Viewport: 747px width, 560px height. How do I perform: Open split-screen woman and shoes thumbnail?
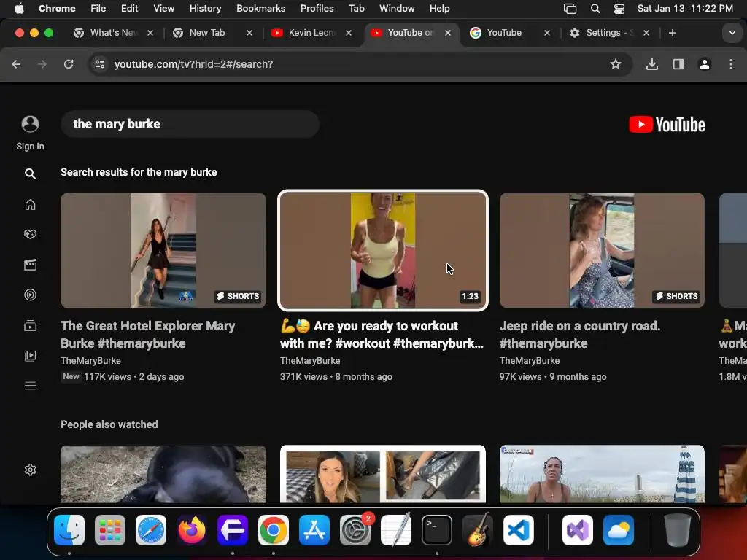383,474
